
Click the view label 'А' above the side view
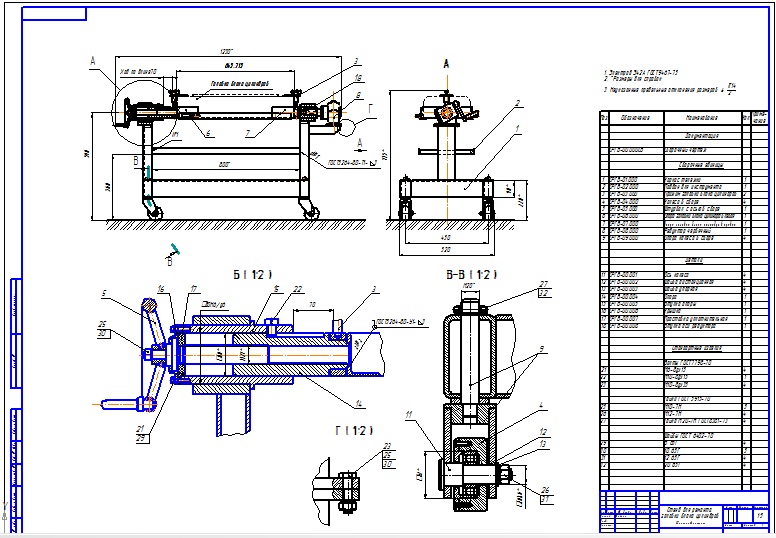tap(446, 64)
